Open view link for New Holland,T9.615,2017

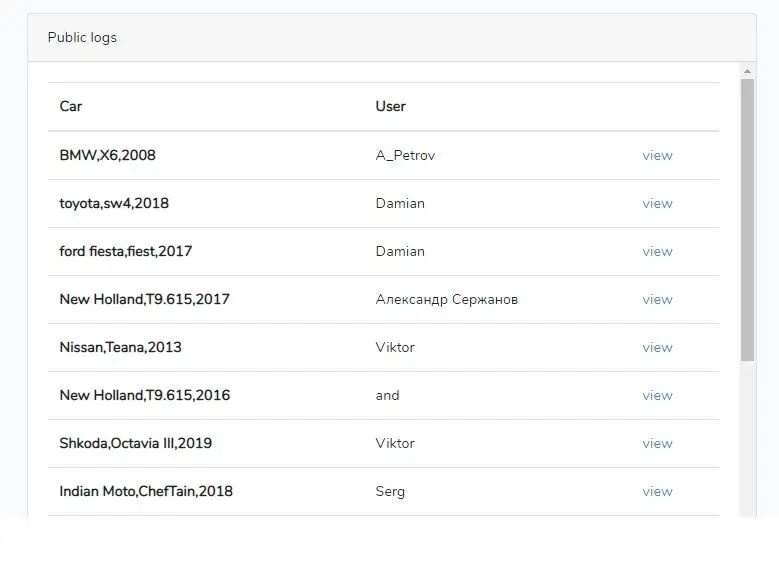(657, 299)
